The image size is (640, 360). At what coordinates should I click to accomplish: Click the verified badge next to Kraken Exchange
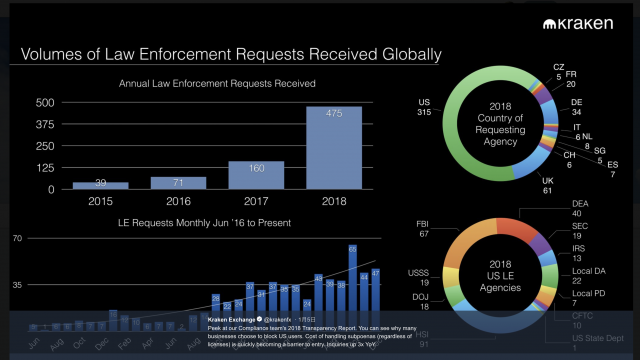click(259, 319)
